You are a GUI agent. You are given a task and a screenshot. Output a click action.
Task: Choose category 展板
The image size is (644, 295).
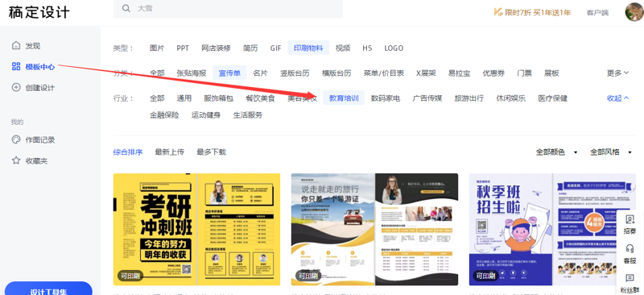551,73
